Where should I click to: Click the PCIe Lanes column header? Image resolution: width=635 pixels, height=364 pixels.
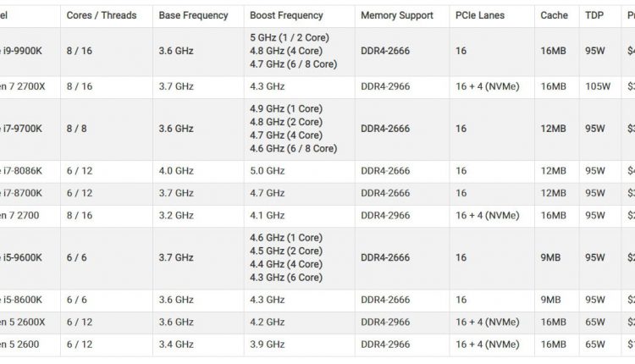pos(480,15)
